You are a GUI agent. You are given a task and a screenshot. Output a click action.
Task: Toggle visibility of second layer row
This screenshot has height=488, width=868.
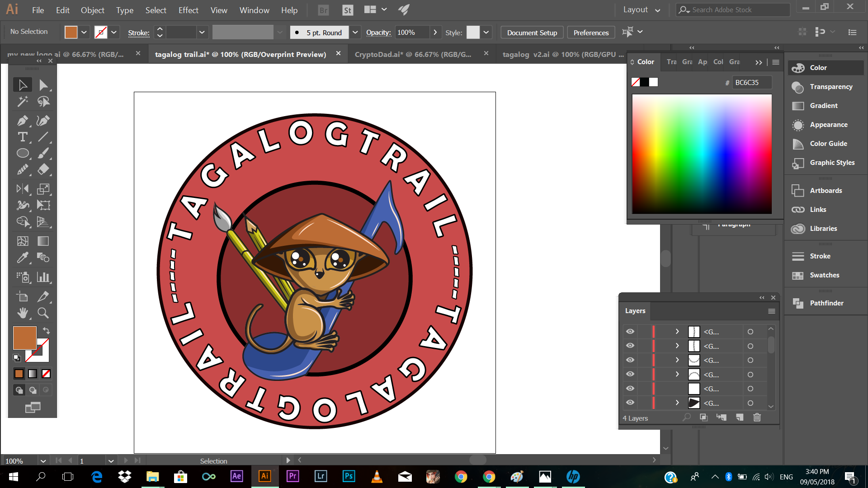pos(630,346)
